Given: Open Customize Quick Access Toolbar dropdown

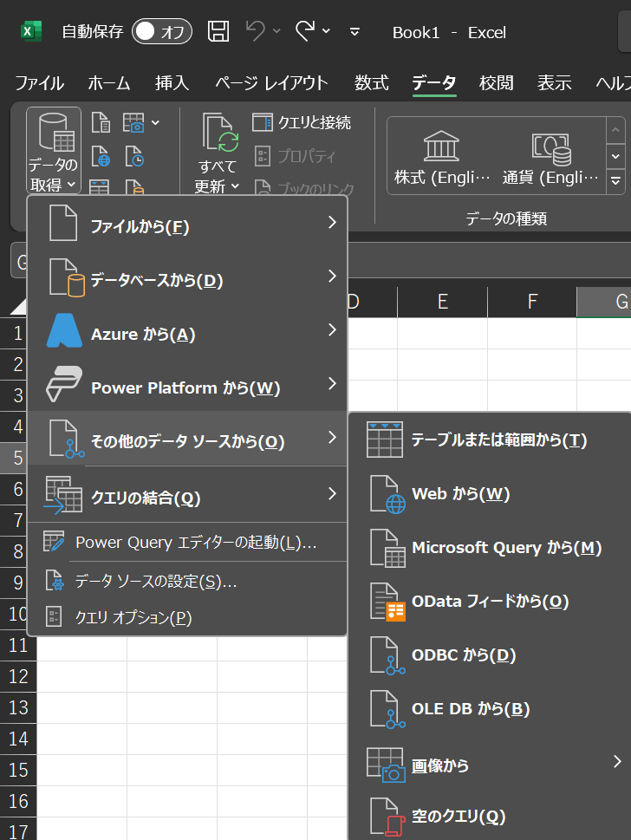Looking at the screenshot, I should point(355,32).
